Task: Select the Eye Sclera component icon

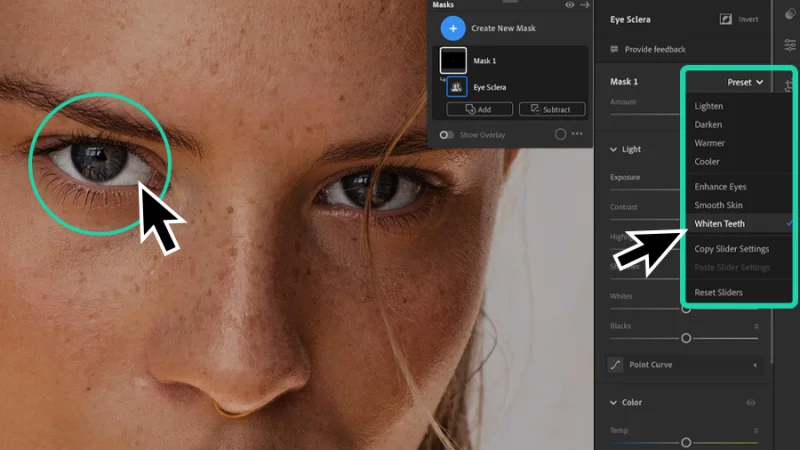Action: (x=457, y=87)
